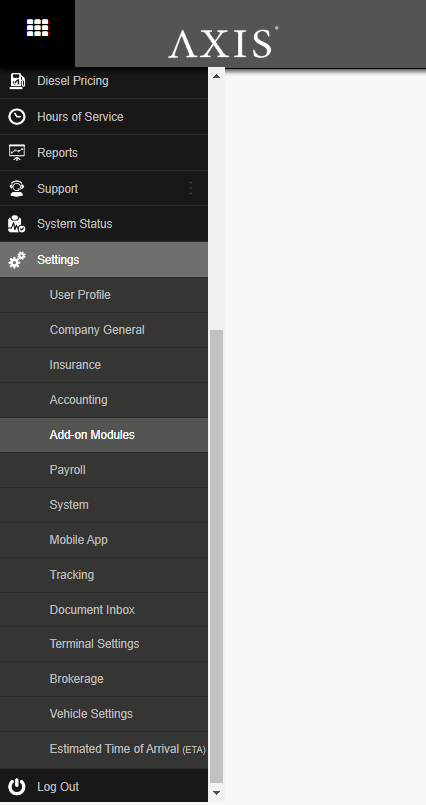Viewport: 426px width, 805px height.
Task: Click the sidebar scrollbar up arrow
Action: pyautogui.click(x=216, y=76)
